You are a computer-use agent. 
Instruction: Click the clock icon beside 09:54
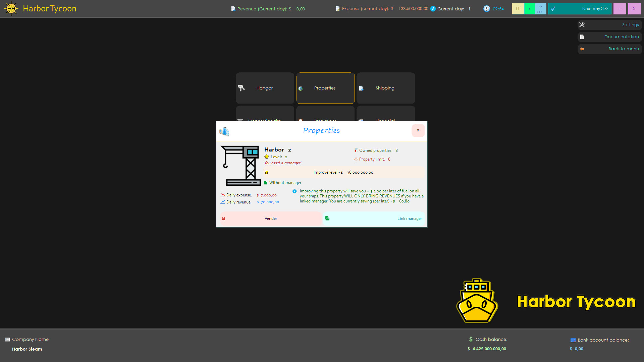[487, 9]
